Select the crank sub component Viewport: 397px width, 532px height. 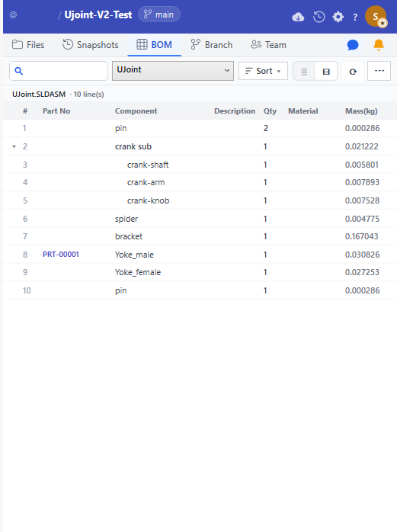[133, 146]
